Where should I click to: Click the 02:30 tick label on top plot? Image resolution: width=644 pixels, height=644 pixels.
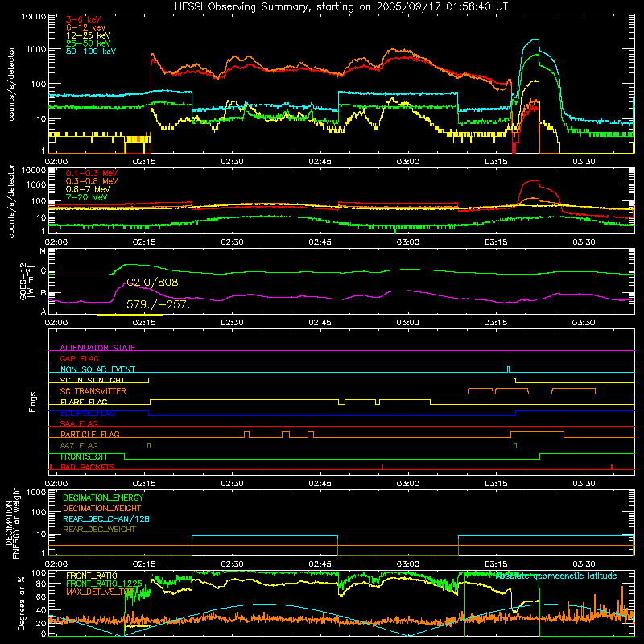click(232, 162)
